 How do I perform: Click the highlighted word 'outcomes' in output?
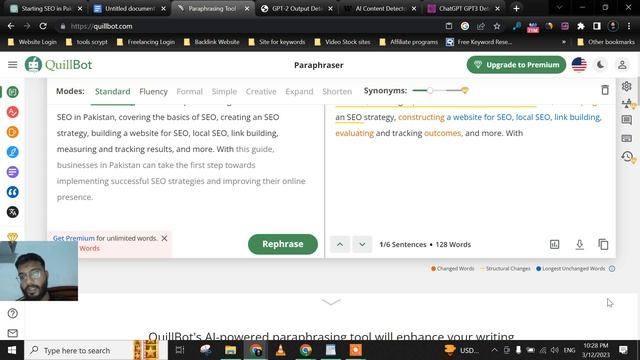click(443, 133)
